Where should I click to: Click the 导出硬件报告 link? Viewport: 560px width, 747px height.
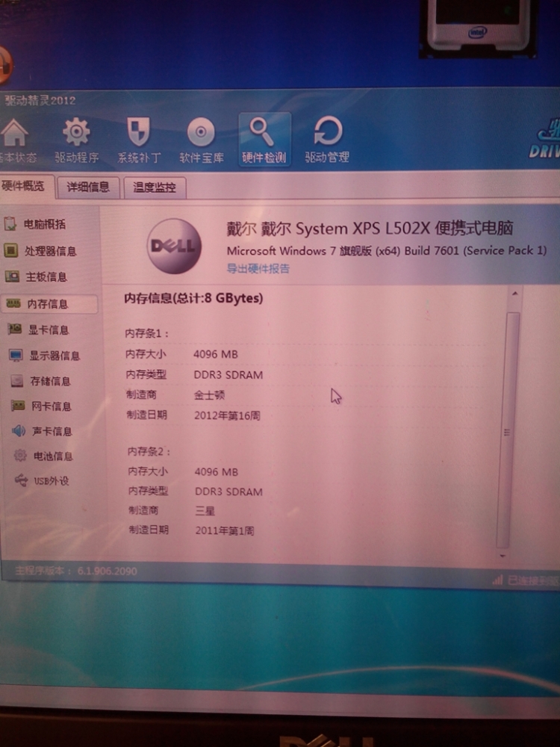click(x=258, y=268)
